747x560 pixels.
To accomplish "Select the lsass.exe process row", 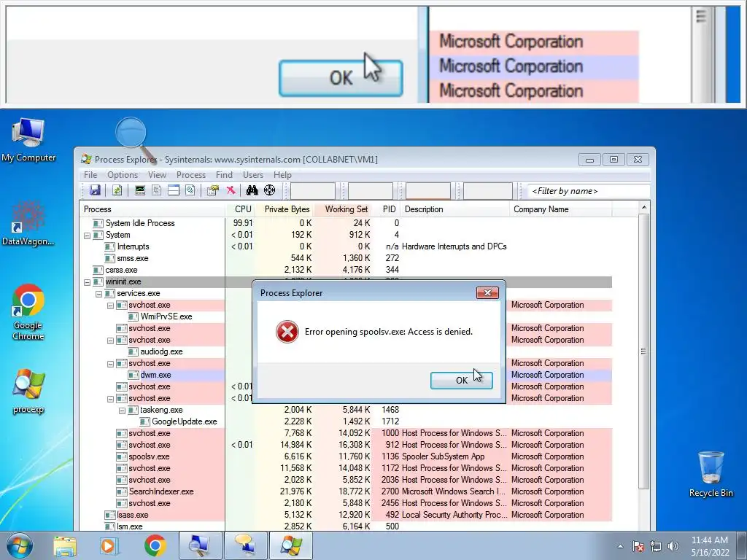I will click(x=347, y=515).
